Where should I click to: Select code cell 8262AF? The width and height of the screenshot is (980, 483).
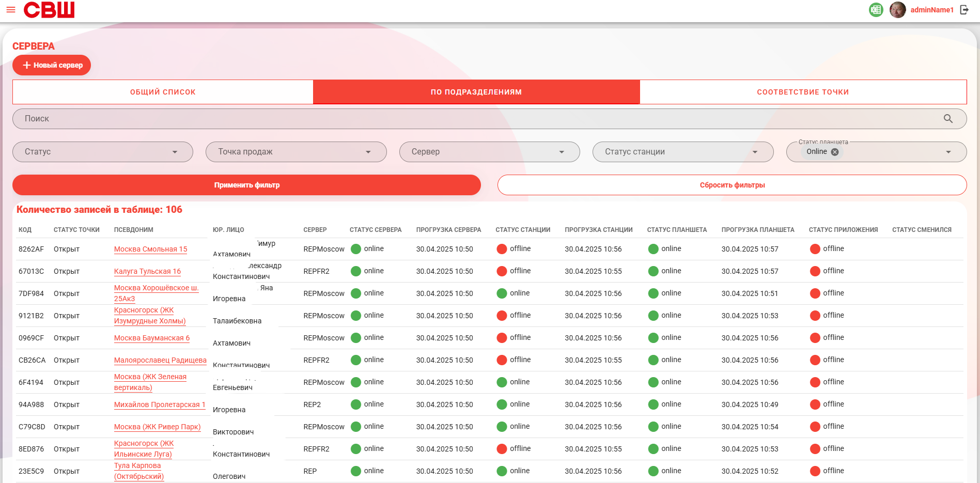pos(31,249)
